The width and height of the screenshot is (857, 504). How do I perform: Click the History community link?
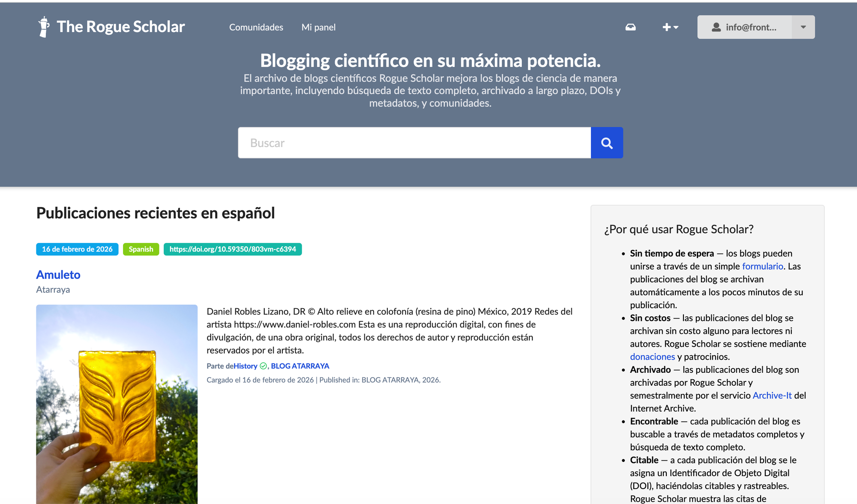coord(246,366)
